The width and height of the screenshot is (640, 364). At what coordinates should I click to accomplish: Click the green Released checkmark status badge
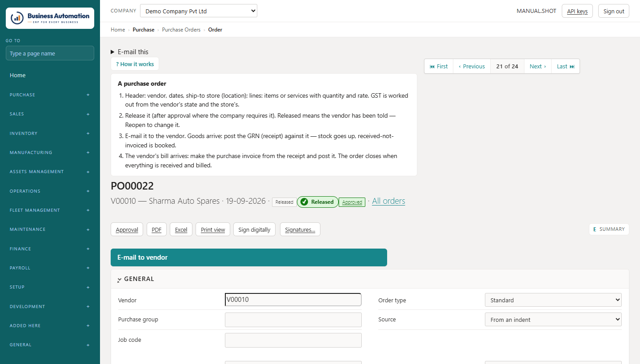pos(317,202)
